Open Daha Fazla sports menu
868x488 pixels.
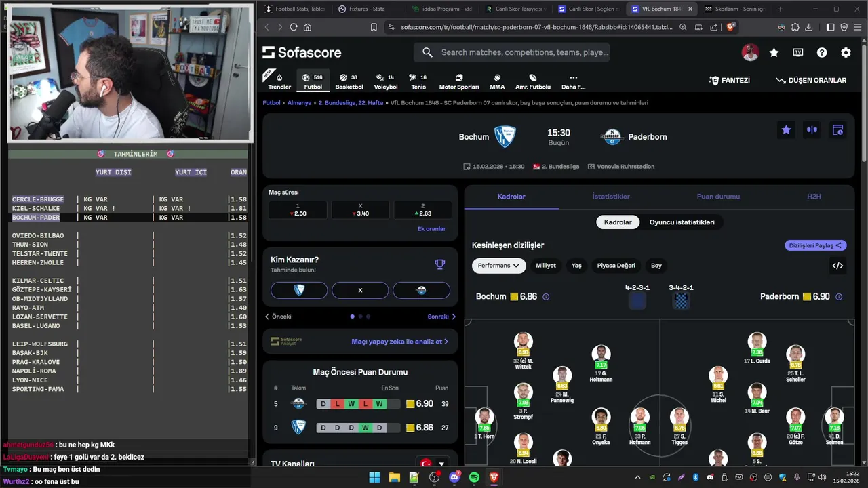[573, 81]
